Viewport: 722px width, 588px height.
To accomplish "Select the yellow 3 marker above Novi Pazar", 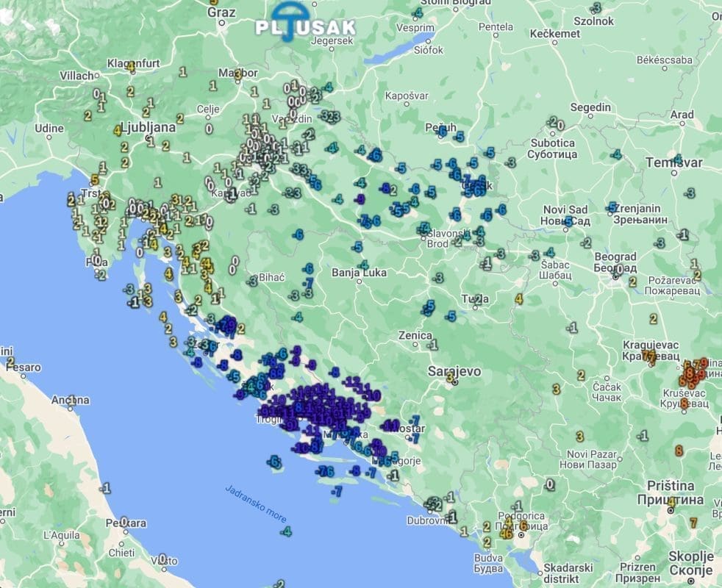I will [x=579, y=437].
